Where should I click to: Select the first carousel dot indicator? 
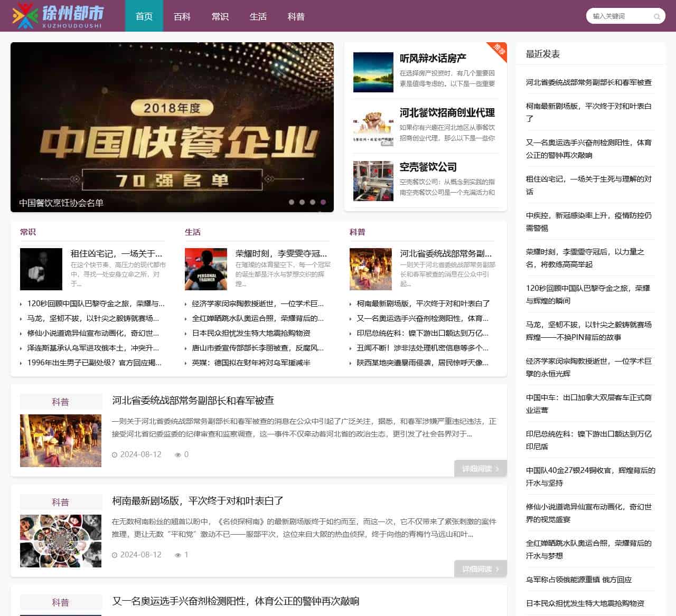pos(292,202)
